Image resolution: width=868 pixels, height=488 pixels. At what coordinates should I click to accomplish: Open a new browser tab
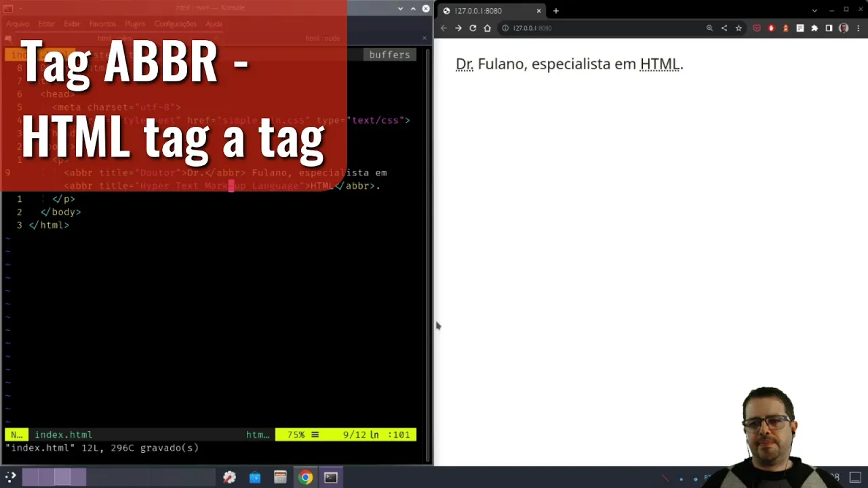(556, 11)
